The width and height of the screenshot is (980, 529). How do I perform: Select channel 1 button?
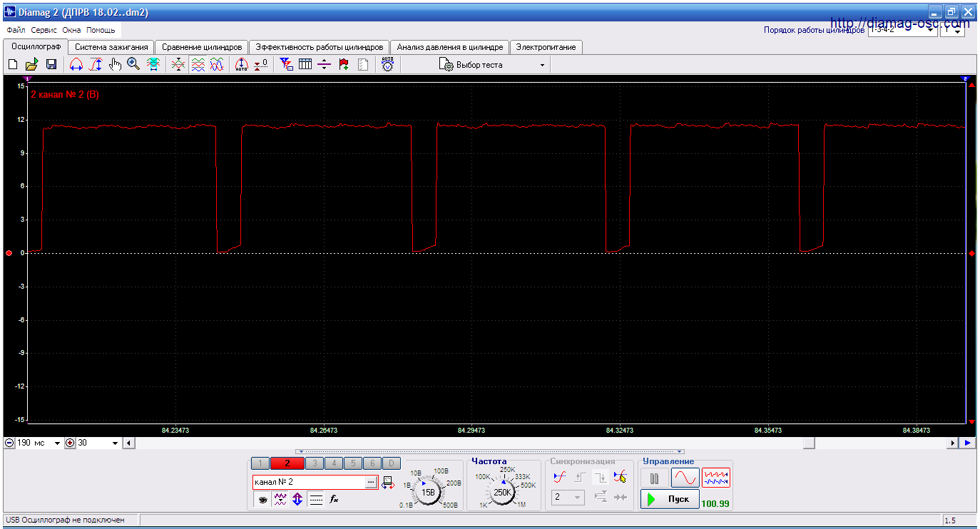point(260,463)
